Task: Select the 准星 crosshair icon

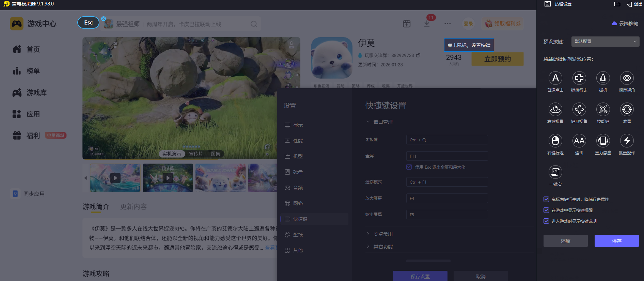Action: point(627,110)
